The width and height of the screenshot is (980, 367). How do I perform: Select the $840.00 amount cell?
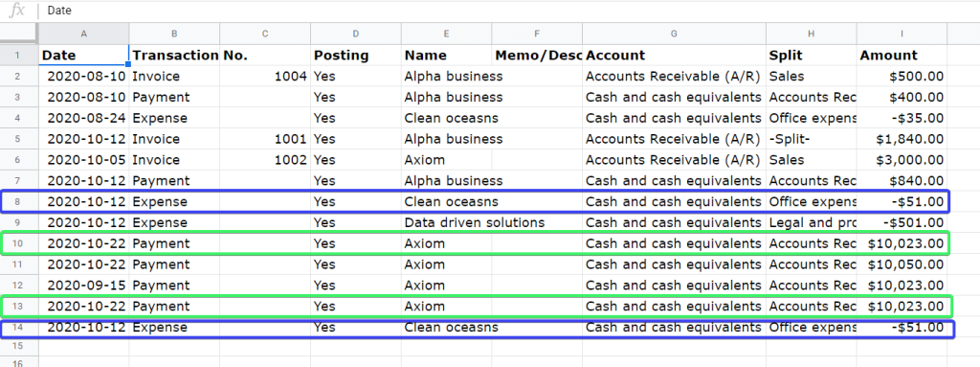coord(902,181)
